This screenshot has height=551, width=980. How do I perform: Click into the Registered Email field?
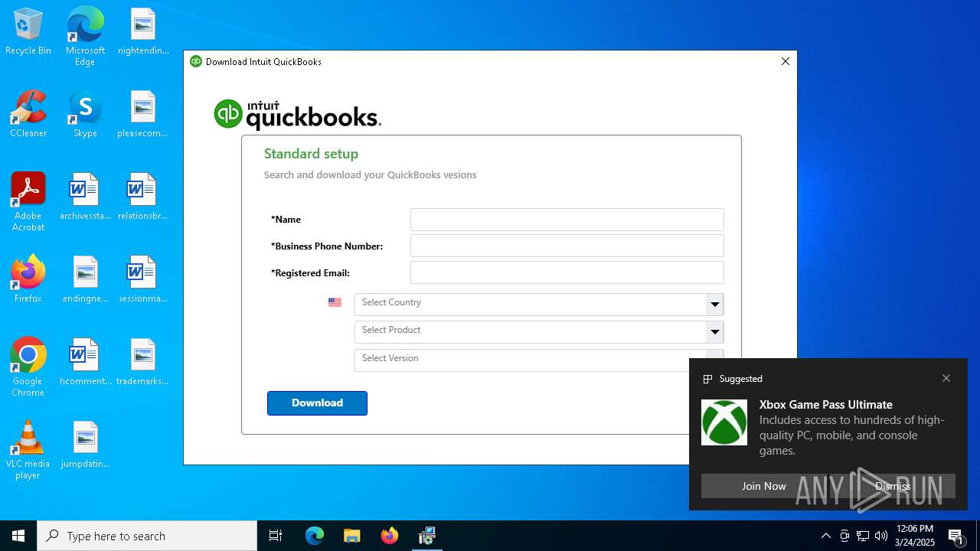tap(567, 272)
